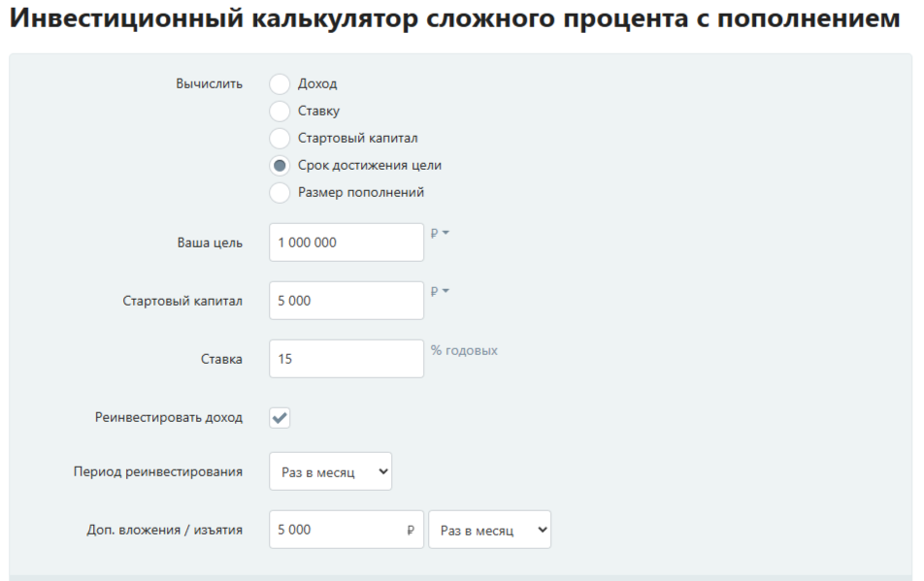Choose Стартовый капитал as value to compute

point(281,139)
